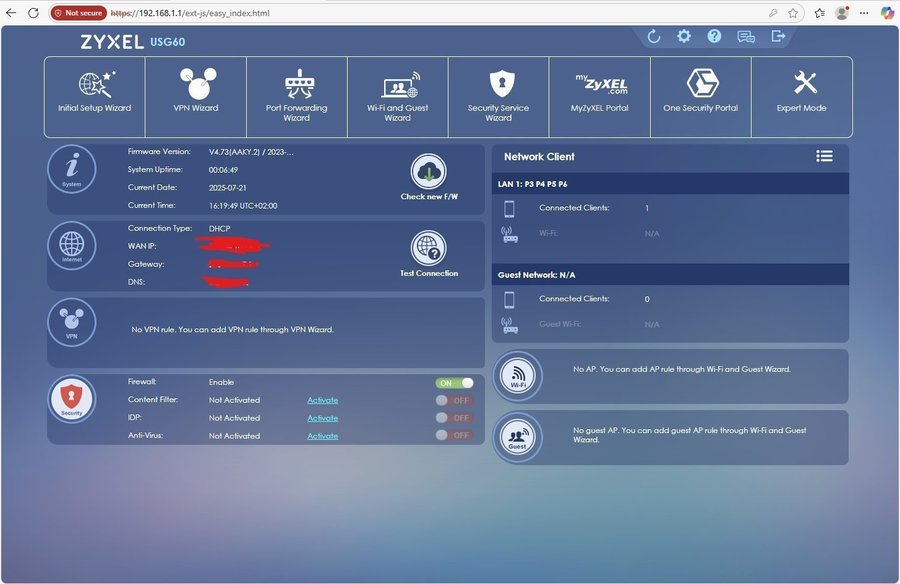Start the Security Service Wizard
Screen dimensions: 900x584
[498, 96]
